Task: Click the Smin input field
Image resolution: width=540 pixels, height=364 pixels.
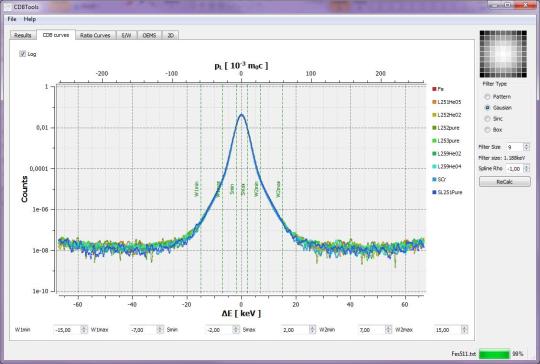Action: pos(219,330)
